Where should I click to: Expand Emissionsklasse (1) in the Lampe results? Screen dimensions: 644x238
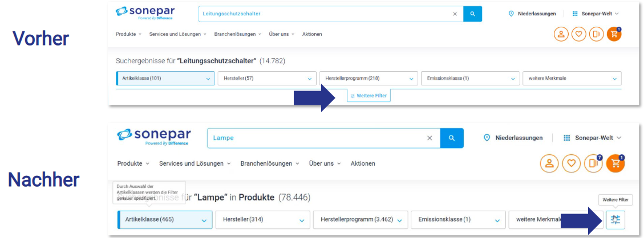pyautogui.click(x=459, y=220)
